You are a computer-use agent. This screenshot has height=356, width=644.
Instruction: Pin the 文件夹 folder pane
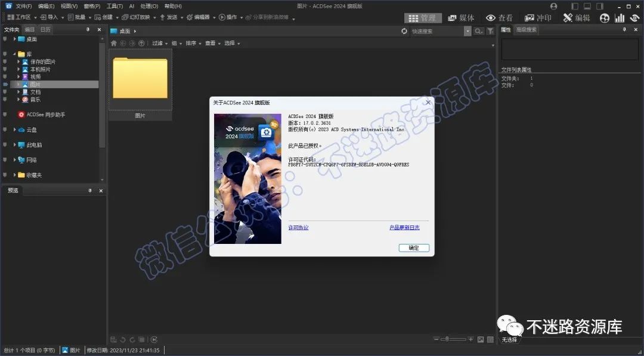[x=88, y=30]
